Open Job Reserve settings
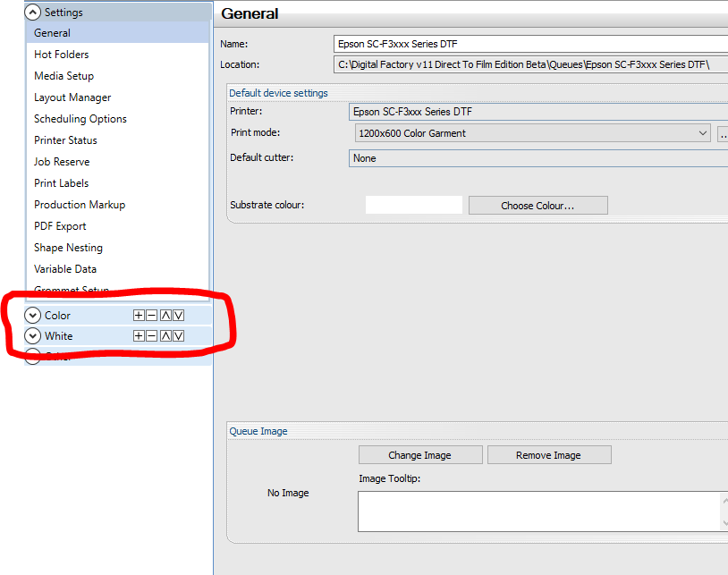 (117, 162)
